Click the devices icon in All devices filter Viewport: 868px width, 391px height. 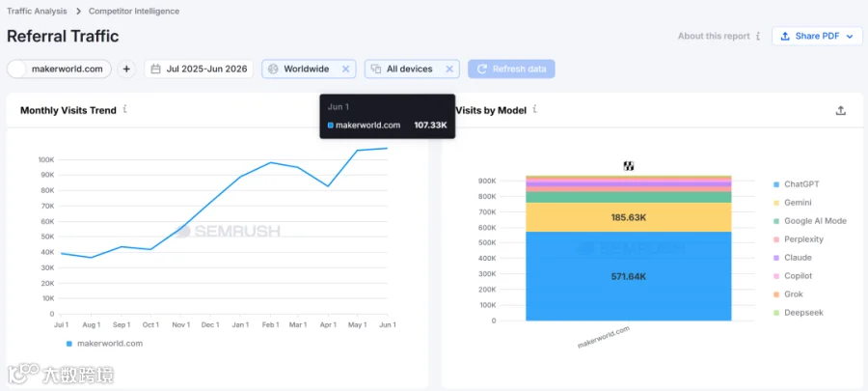pos(376,70)
